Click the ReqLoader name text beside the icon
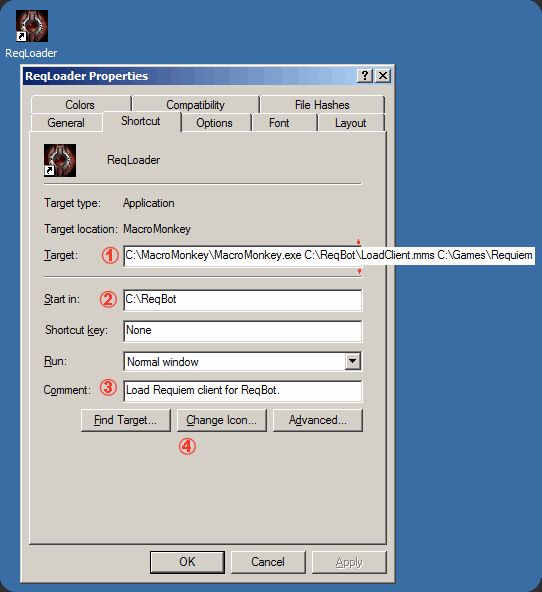542x592 pixels. 134,160
